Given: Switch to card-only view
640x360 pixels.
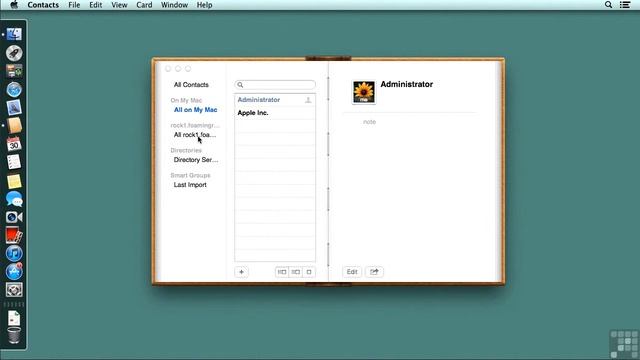Looking at the screenshot, I should point(309,272).
